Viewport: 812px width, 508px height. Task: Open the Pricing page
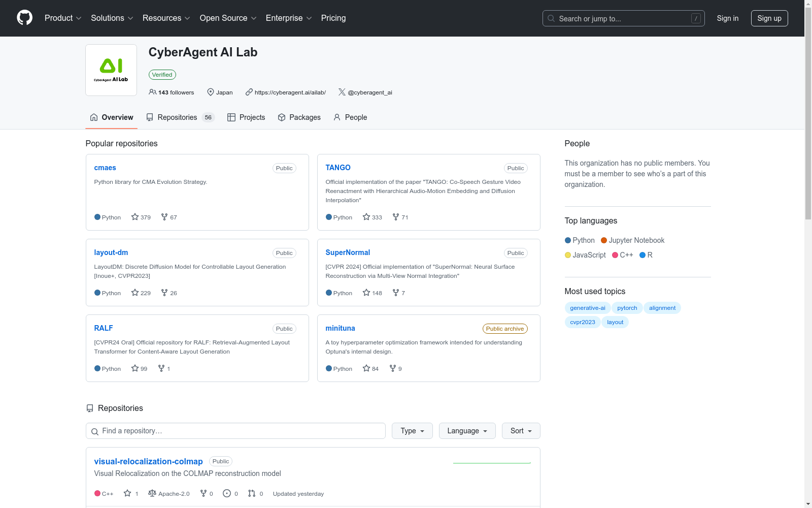pos(333,18)
